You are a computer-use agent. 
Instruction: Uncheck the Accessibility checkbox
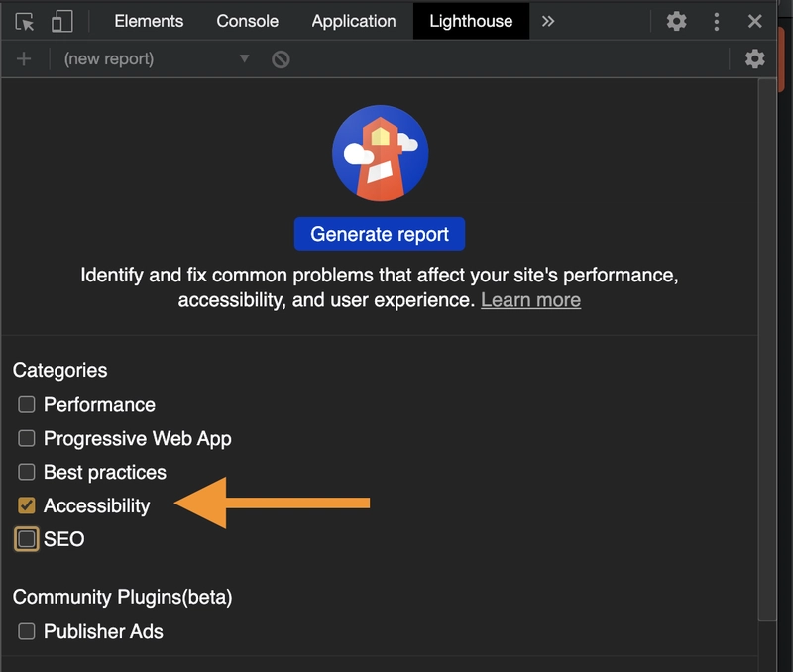point(27,505)
